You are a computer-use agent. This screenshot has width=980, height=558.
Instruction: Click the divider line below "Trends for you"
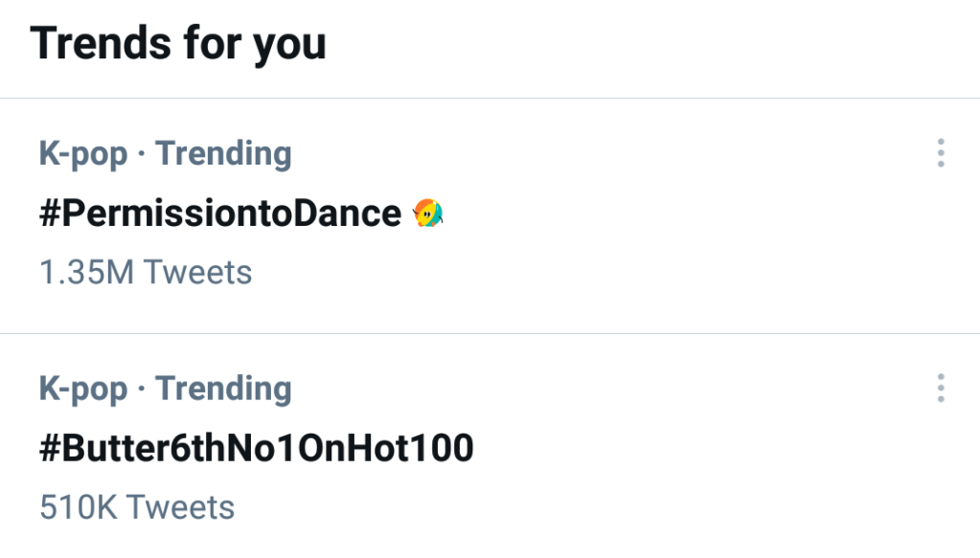[x=490, y=99]
